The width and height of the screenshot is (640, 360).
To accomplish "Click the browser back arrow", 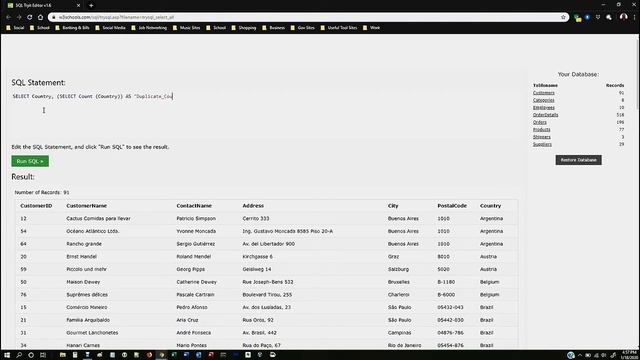I will pos(8,17).
